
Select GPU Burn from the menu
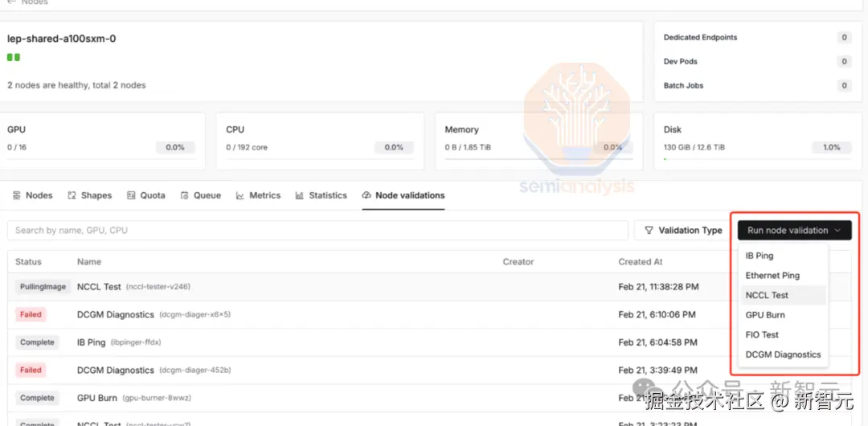click(x=783, y=314)
